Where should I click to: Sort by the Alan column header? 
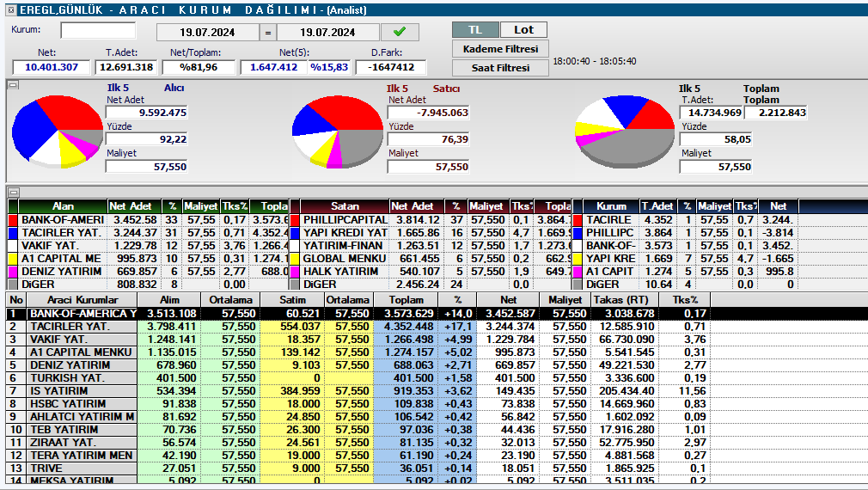[x=63, y=206]
